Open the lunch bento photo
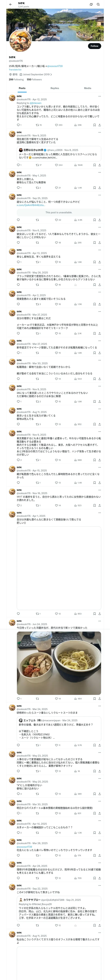 coord(59,663)
